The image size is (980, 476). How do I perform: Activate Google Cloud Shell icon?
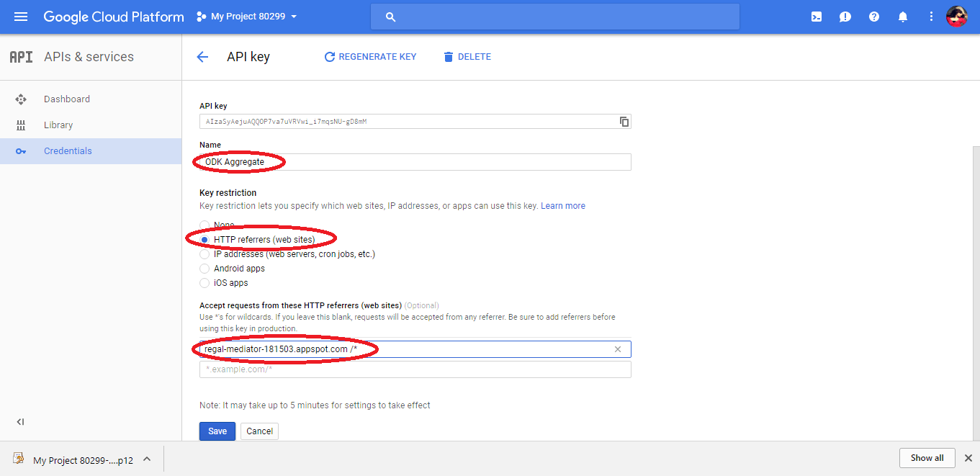[817, 17]
